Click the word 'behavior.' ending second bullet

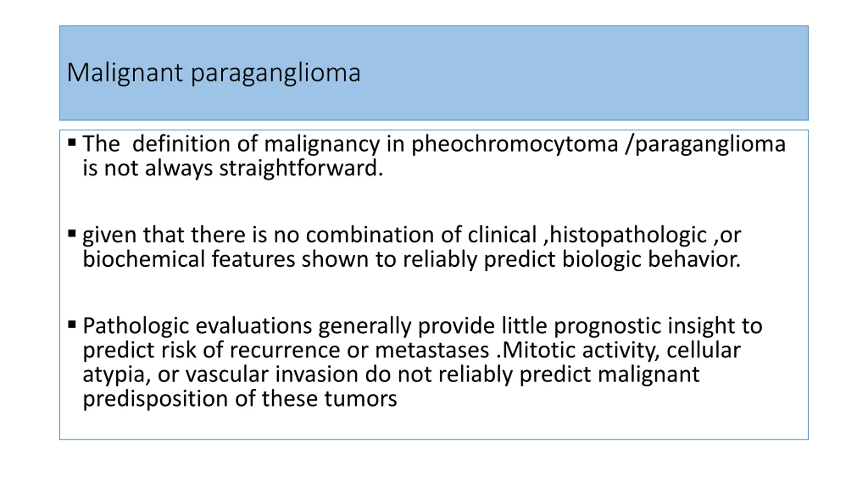[x=694, y=260]
